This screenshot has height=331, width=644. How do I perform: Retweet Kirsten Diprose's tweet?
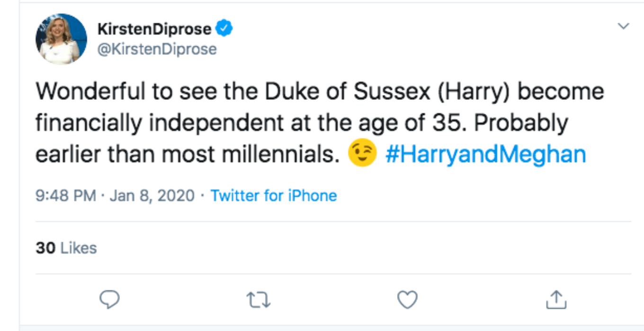pyautogui.click(x=259, y=299)
